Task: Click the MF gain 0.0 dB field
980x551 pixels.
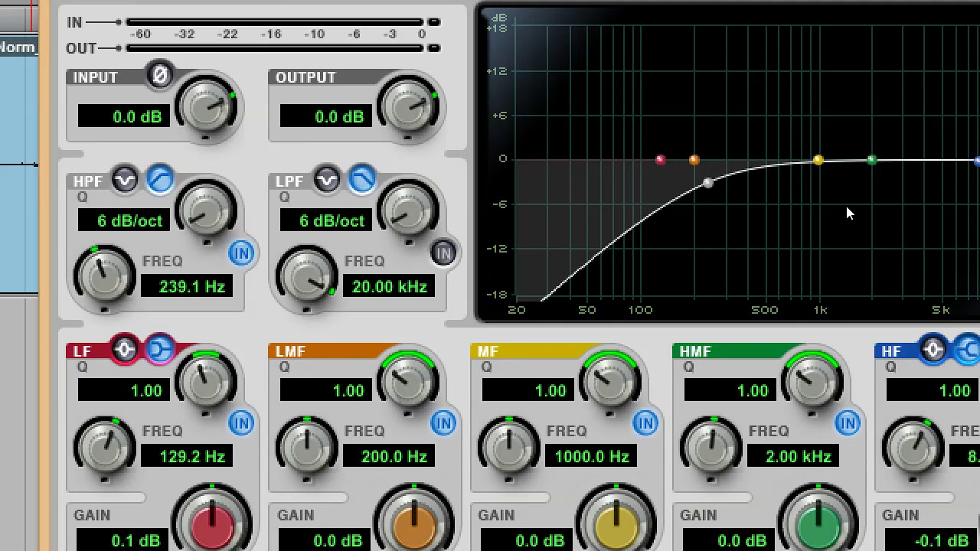Action: 526,540
